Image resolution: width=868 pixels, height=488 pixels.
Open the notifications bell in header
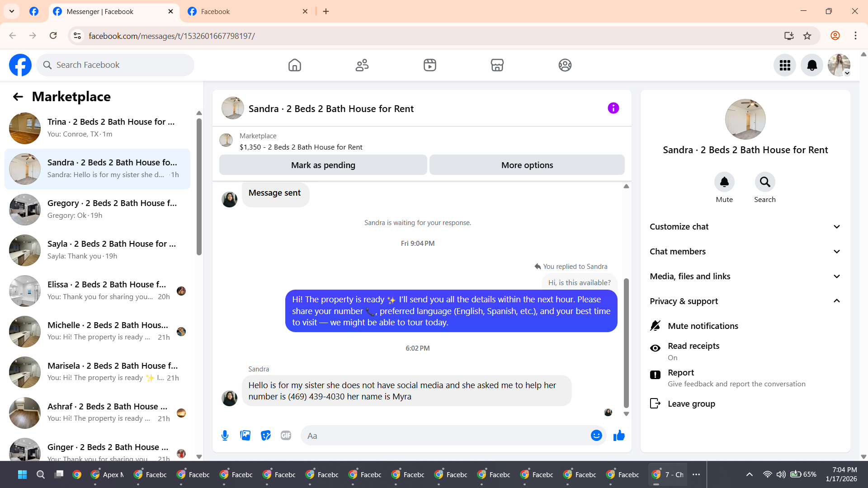click(x=811, y=66)
